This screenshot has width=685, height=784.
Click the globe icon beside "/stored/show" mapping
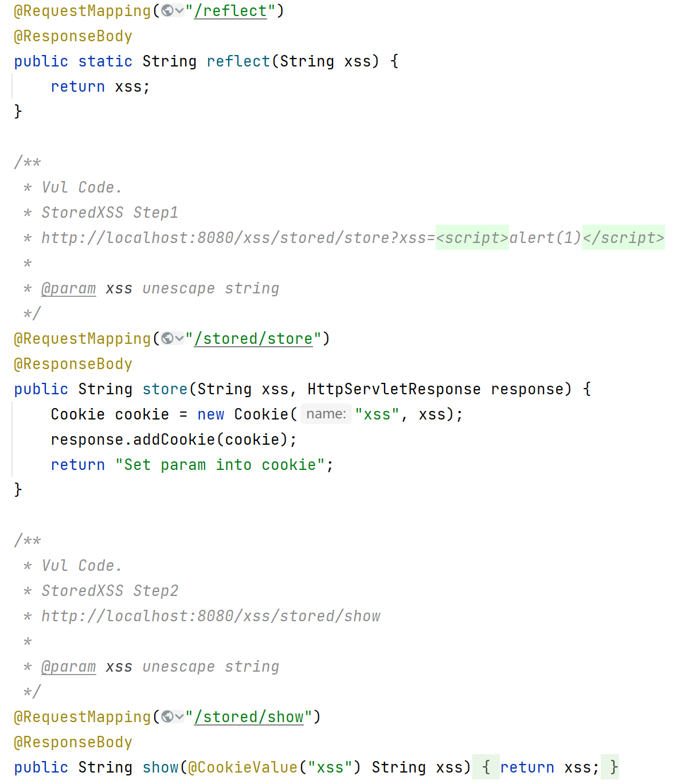167,717
